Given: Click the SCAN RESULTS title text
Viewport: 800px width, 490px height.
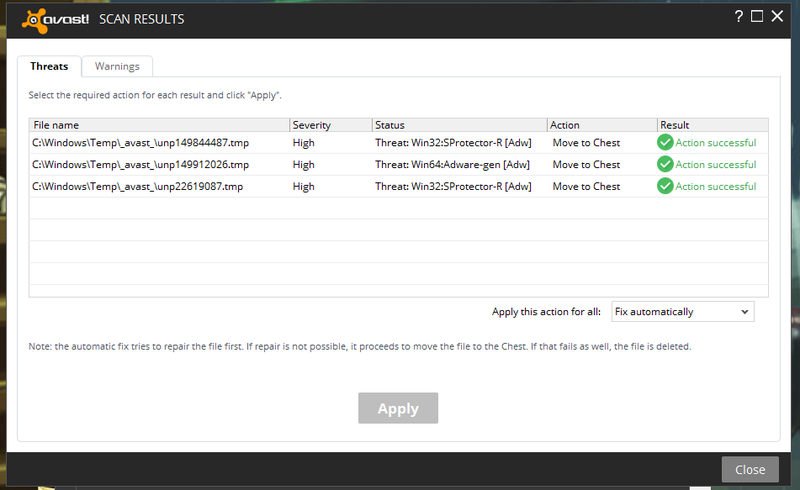Looking at the screenshot, I should 142,19.
